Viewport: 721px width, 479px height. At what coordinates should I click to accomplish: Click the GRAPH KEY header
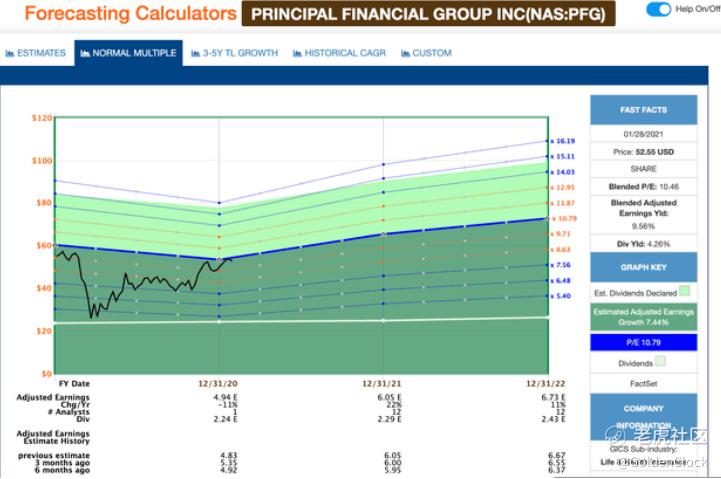tap(643, 267)
